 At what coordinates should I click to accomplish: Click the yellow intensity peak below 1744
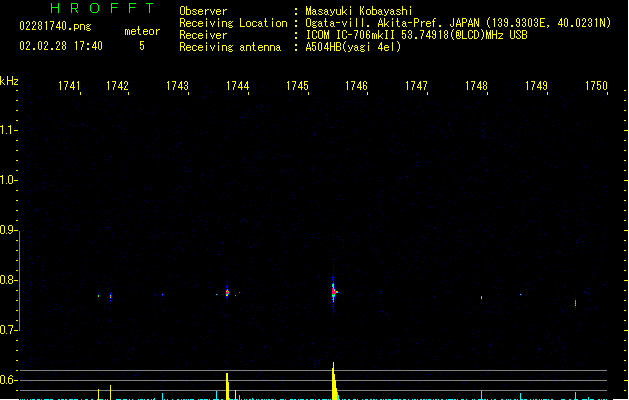[x=227, y=386]
